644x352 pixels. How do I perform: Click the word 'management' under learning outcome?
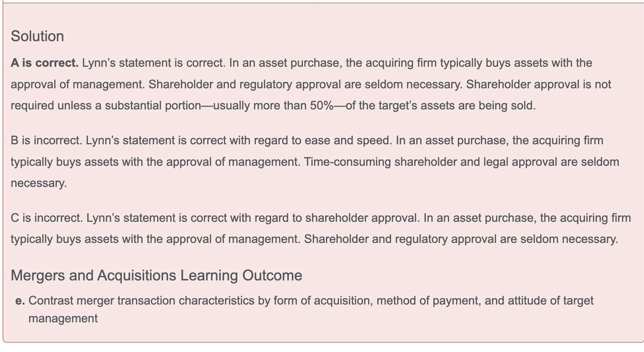click(63, 318)
